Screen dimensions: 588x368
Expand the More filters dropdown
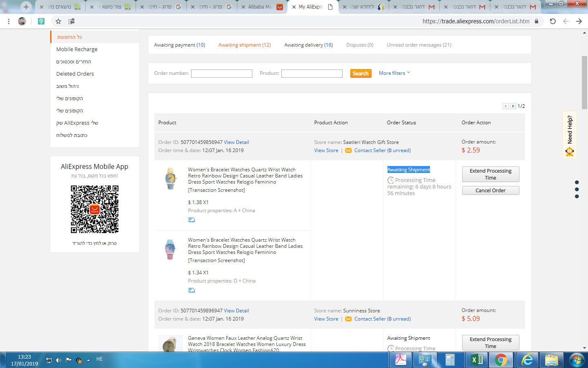click(394, 73)
